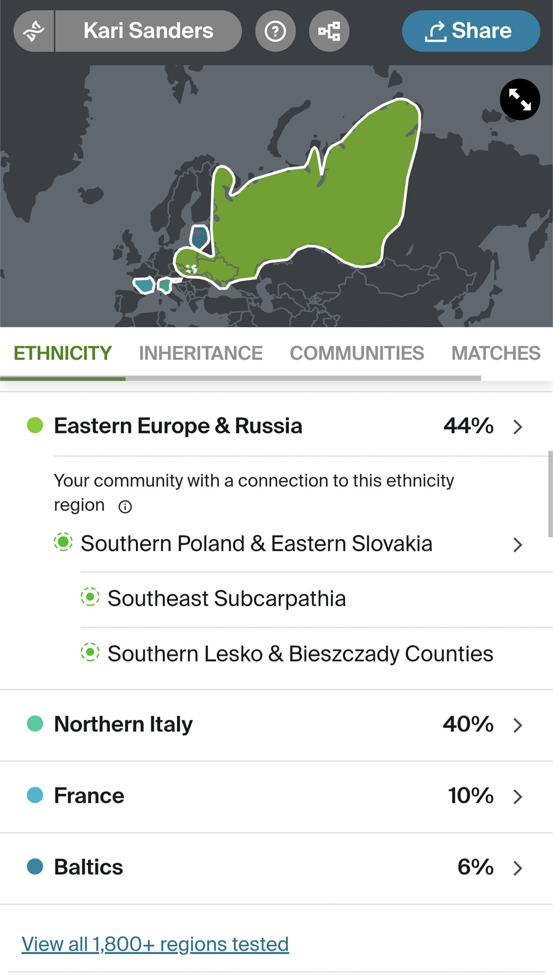The height and width of the screenshot is (980, 553).
Task: Switch to the Inheritance tab
Action: pos(200,353)
